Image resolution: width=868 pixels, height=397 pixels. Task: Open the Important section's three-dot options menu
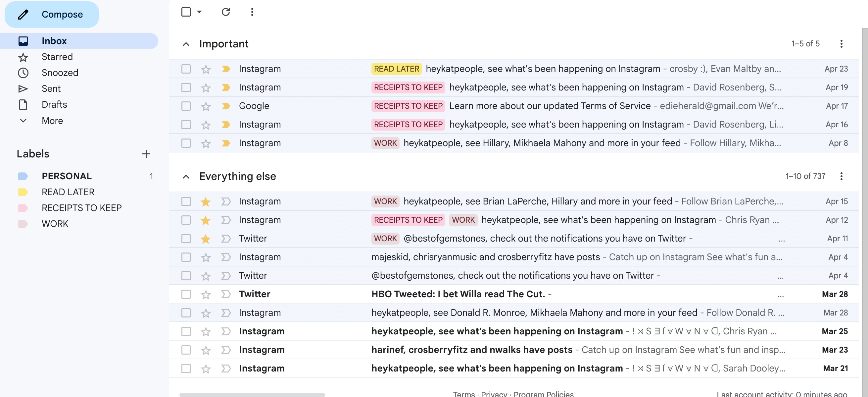(x=841, y=44)
